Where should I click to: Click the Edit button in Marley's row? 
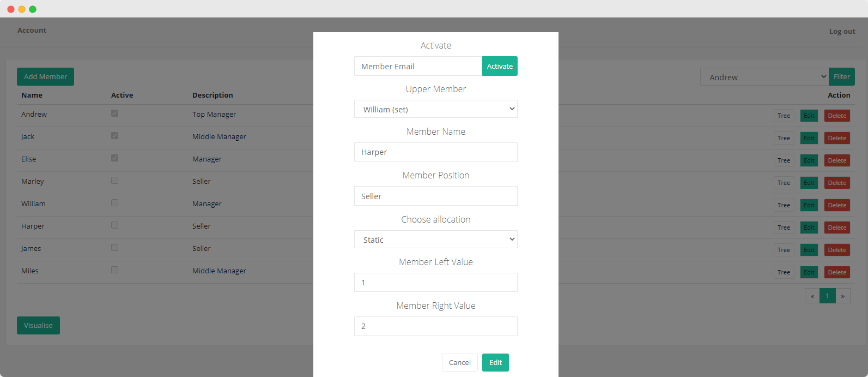point(809,183)
